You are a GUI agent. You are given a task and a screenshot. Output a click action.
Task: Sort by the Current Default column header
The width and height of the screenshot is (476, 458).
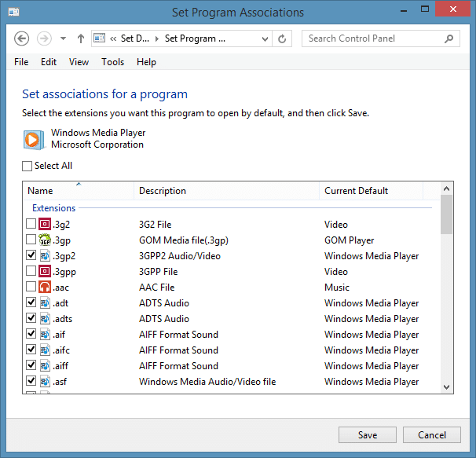(371, 191)
